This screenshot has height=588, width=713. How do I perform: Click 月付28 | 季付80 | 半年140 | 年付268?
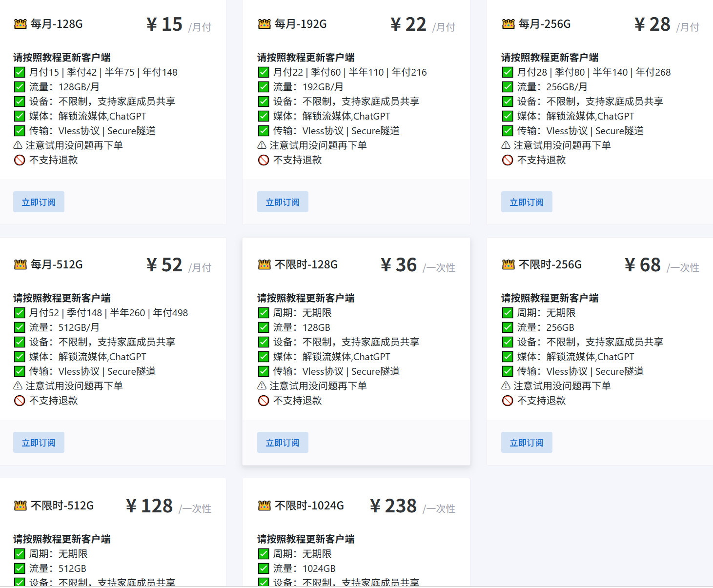(594, 72)
